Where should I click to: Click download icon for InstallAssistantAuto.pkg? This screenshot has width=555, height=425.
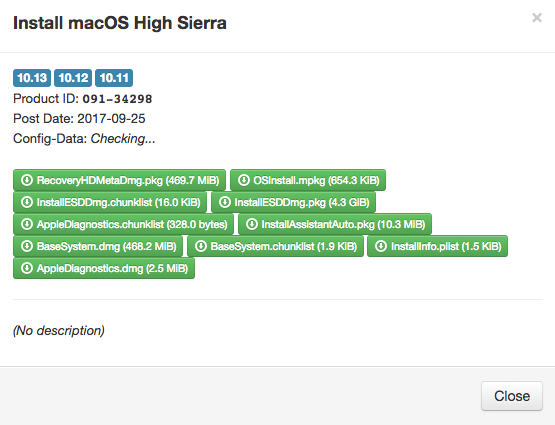251,224
